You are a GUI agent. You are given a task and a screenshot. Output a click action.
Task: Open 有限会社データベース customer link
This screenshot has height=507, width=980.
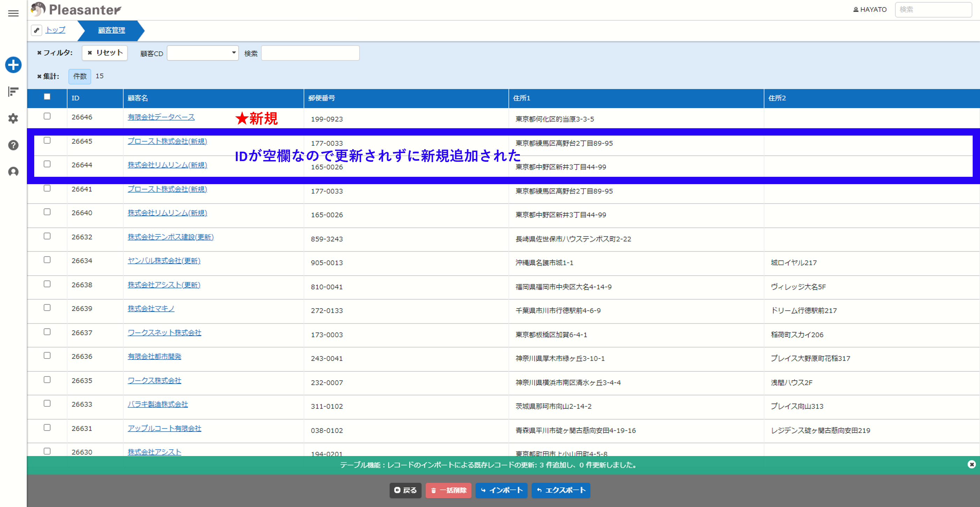coord(161,117)
